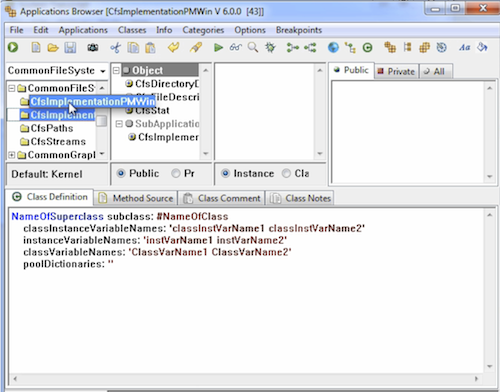Select the Instance radio button
The height and width of the screenshot is (392, 500).
(226, 173)
